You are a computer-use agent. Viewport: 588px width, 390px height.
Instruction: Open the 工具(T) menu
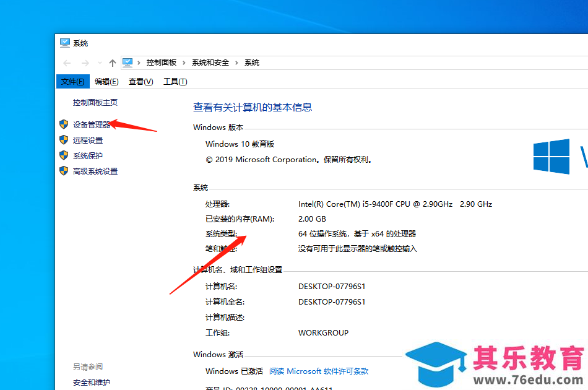(x=175, y=81)
